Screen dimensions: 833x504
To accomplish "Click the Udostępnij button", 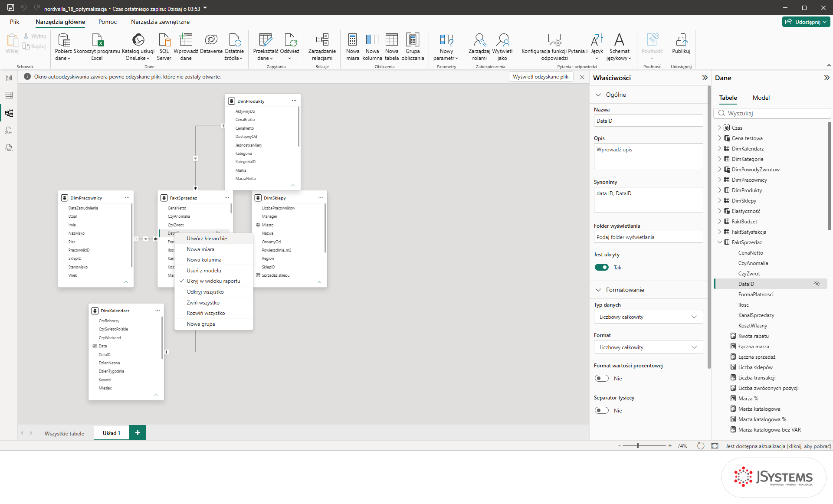I will coord(806,22).
